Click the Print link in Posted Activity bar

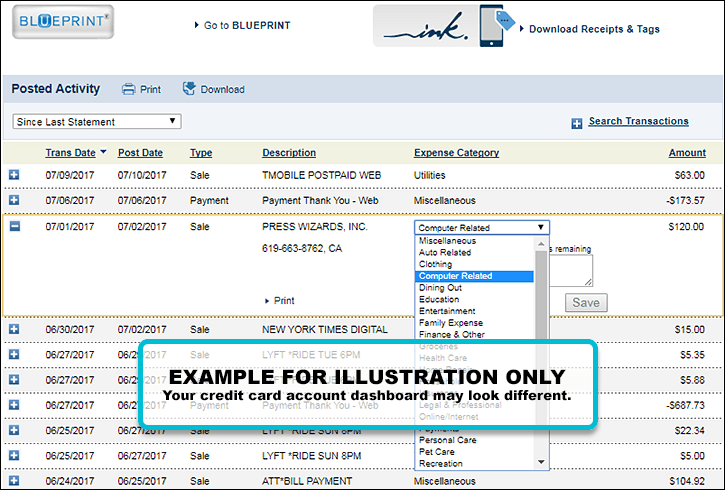coord(150,90)
